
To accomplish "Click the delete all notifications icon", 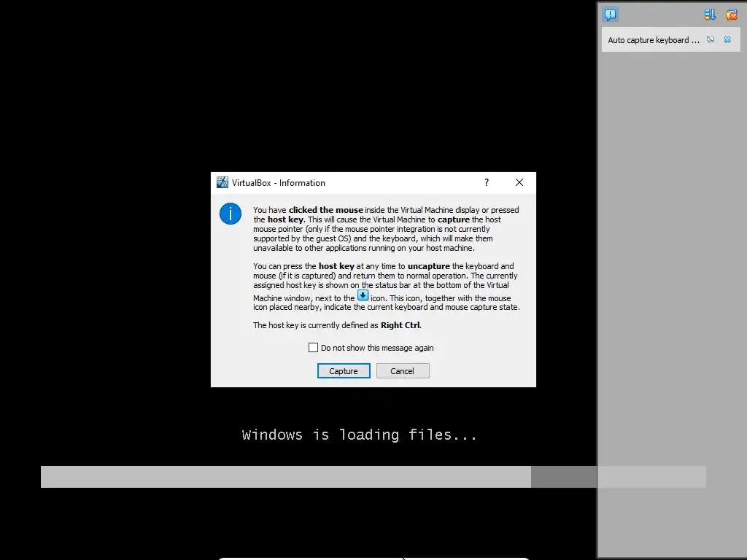I will [731, 15].
